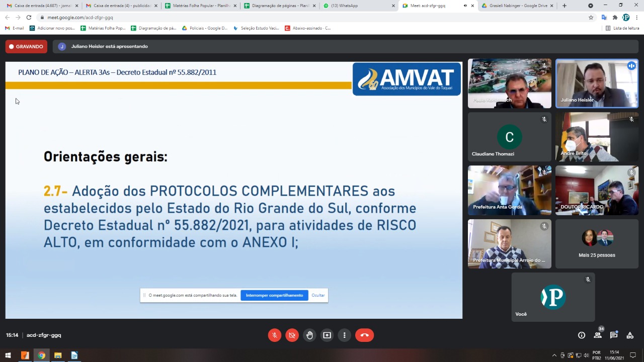Open Lista de leitura panel
644x362 pixels.
click(x=622, y=28)
